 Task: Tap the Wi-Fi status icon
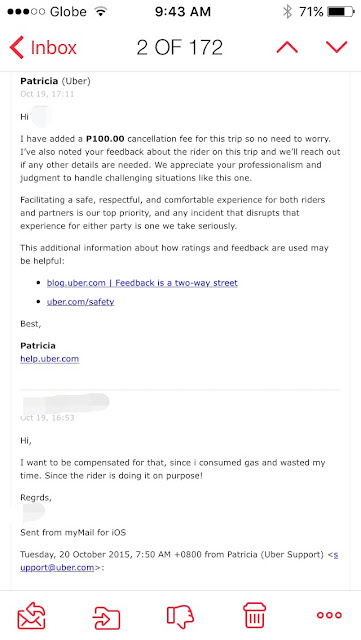pyautogui.click(x=100, y=12)
